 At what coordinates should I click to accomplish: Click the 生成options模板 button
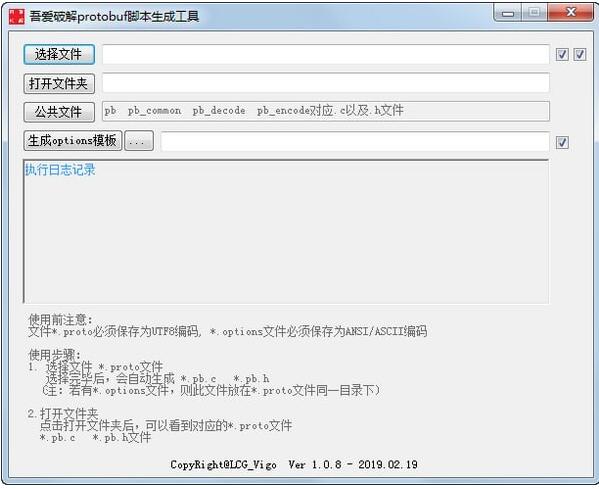73,141
